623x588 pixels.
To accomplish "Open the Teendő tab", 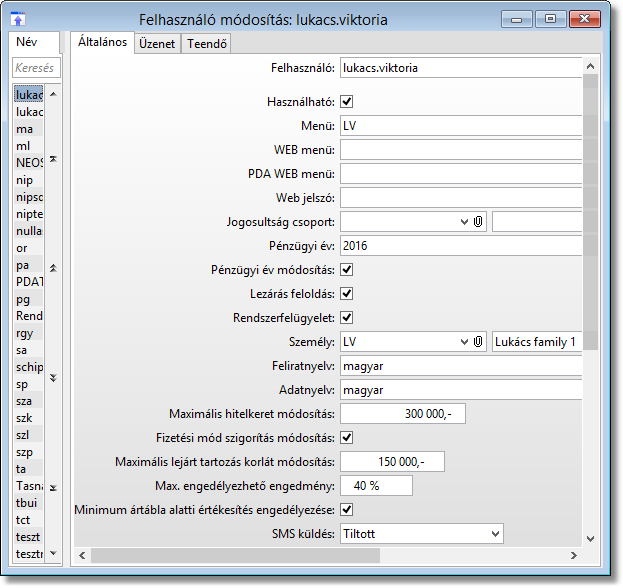I will click(207, 43).
